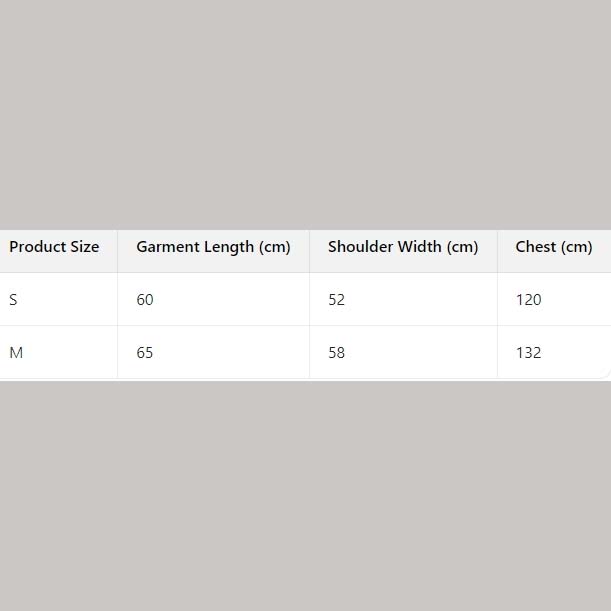Viewport: 611px width, 611px height.
Task: Click column divider between values 58 and 132
Action: coord(497,353)
